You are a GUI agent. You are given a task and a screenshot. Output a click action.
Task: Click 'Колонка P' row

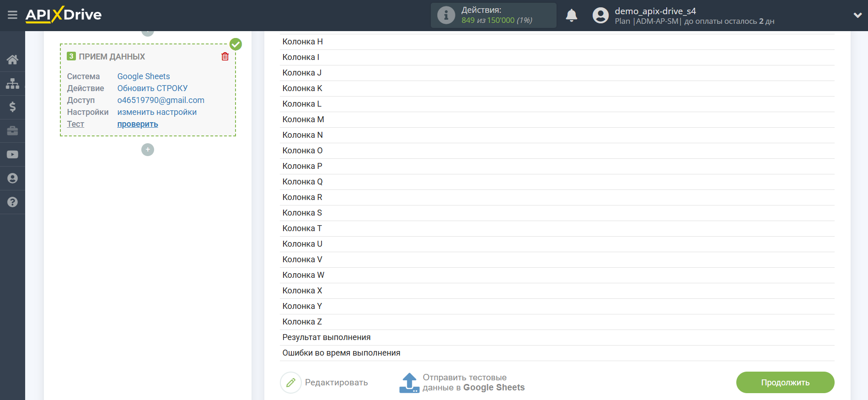tap(557, 166)
